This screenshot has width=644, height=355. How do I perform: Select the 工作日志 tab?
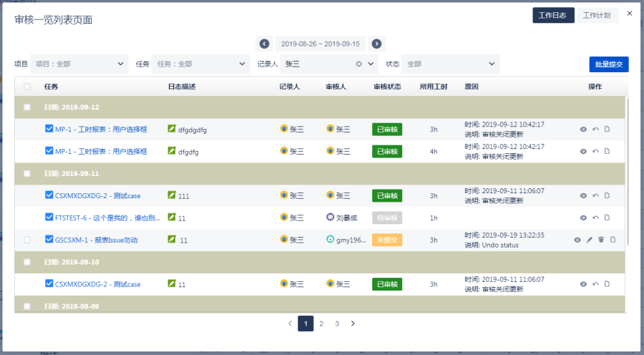[x=553, y=15]
